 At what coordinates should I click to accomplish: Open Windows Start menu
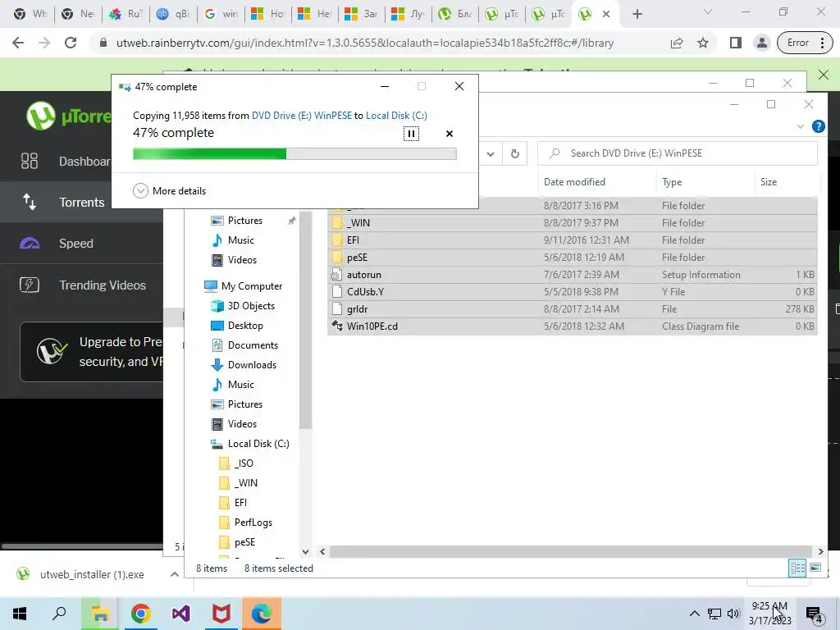point(20,614)
